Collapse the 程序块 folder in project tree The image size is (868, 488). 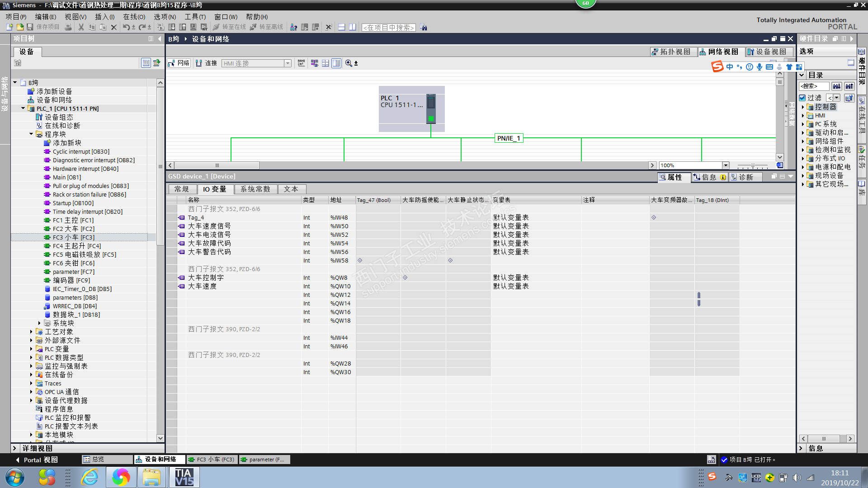coord(31,134)
